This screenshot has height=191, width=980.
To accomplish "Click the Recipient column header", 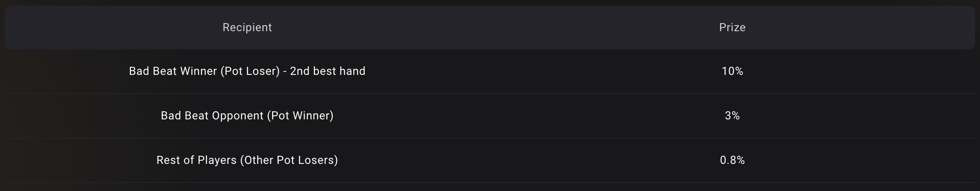I will pyautogui.click(x=247, y=28).
